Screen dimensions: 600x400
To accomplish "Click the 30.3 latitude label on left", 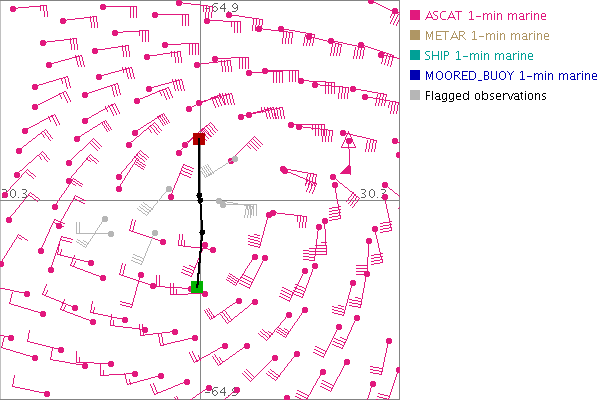I will (x=14, y=193).
